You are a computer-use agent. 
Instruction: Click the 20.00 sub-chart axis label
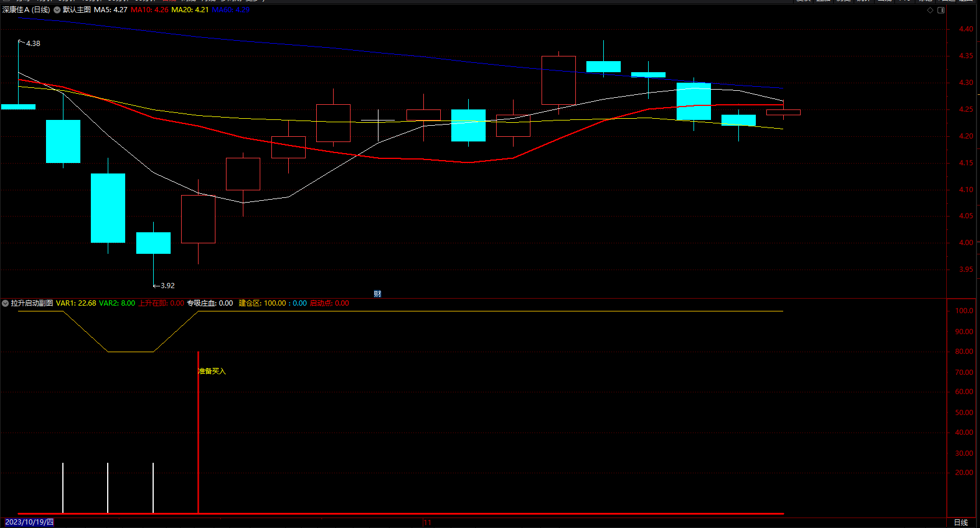(x=964, y=473)
